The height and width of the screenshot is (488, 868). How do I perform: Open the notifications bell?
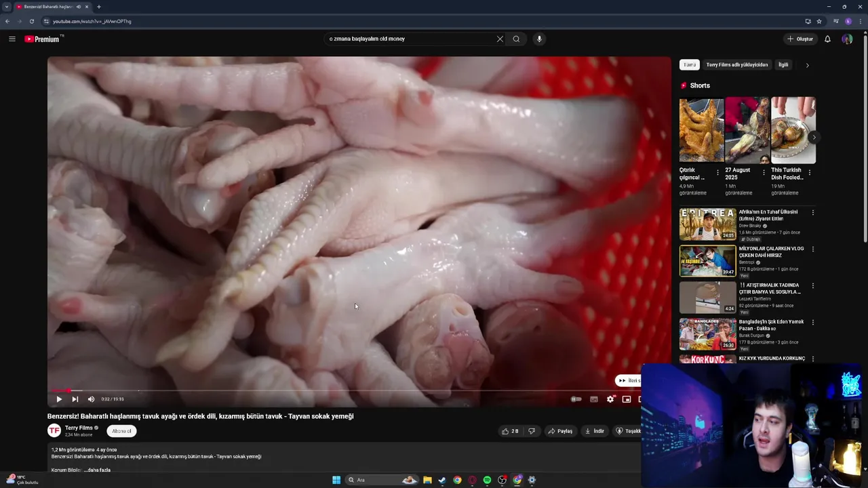(x=827, y=39)
